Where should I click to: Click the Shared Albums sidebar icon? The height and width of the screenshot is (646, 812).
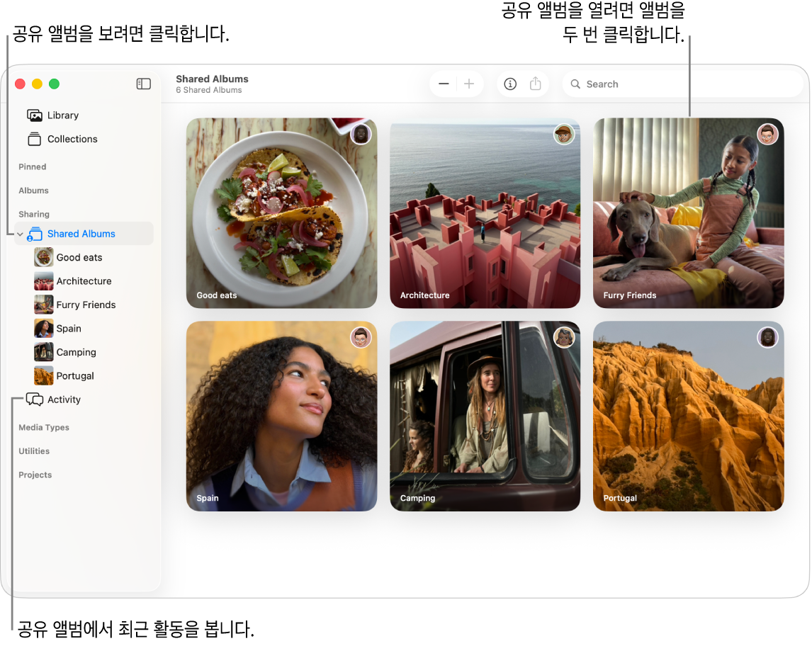35,234
